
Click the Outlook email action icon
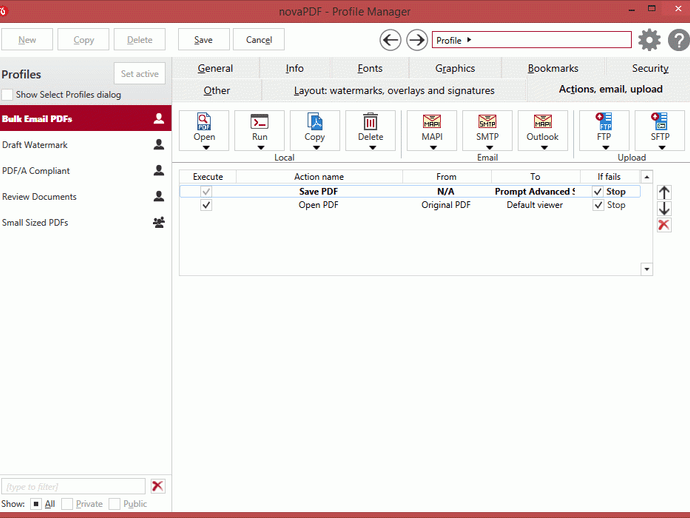pos(543,121)
